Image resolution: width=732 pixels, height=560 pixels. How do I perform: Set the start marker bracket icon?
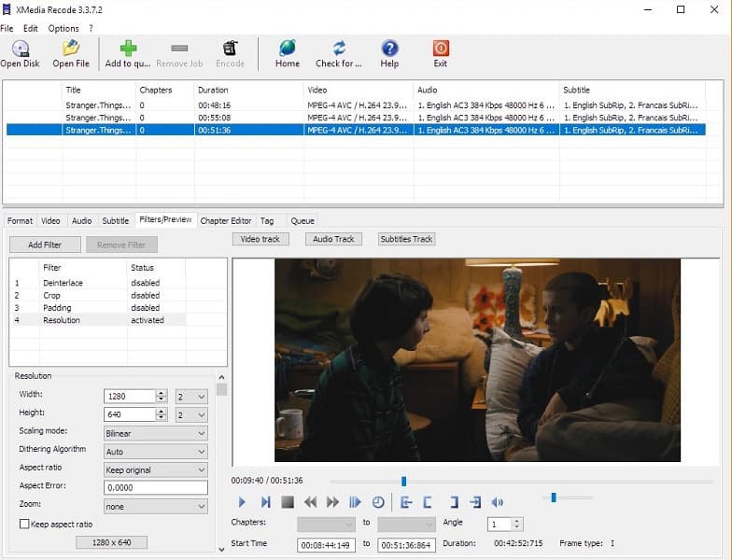point(428,502)
